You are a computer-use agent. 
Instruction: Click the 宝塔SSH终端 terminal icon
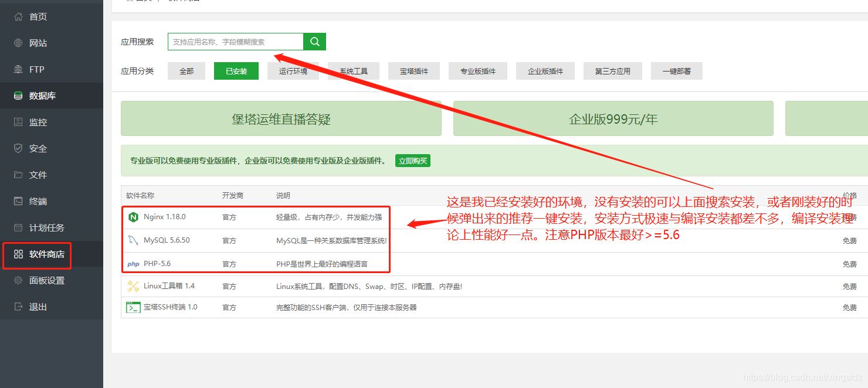click(133, 307)
